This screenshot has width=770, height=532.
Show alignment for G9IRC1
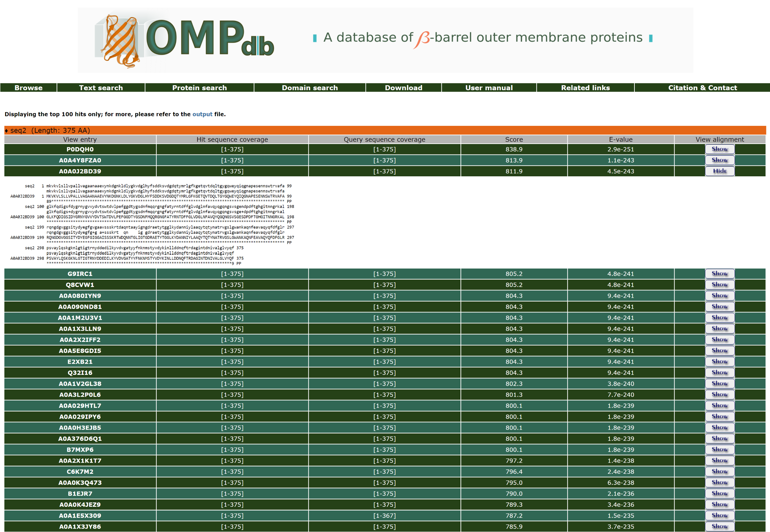[720, 274]
